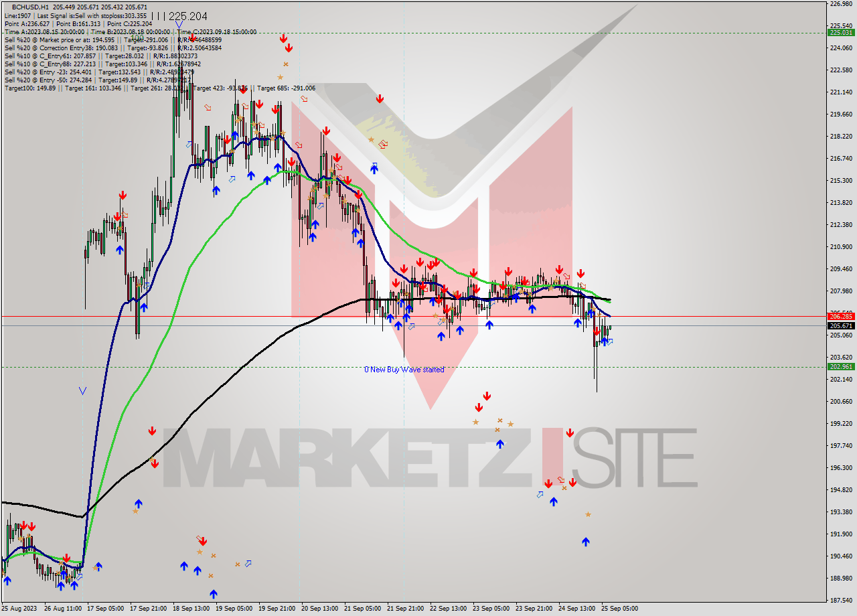857x616 pixels.
Task: Select the 203.620 price axis label
Action: tap(841, 358)
